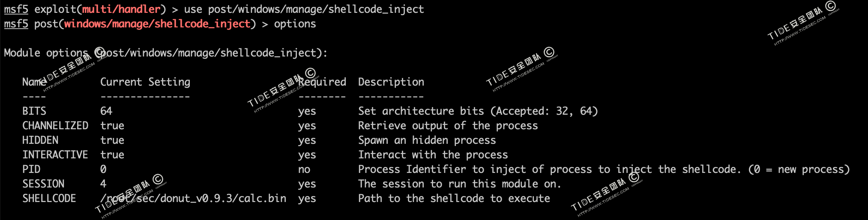Select the CHANNELIZED option name
This screenshot has height=220, width=868.
(55, 125)
